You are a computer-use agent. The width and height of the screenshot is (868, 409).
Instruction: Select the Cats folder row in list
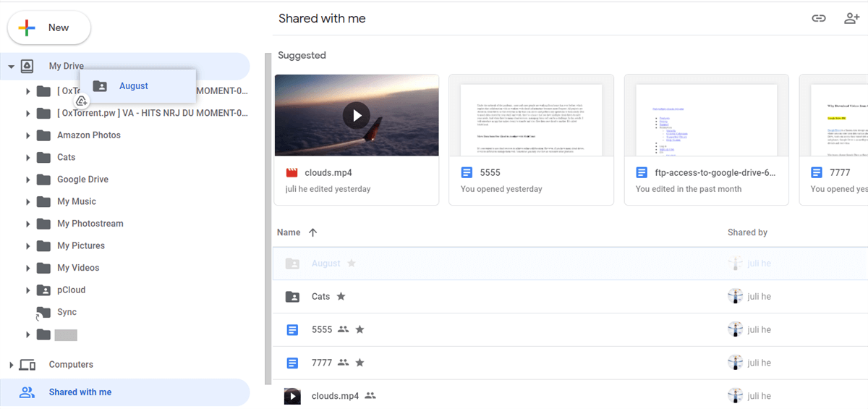(x=571, y=297)
